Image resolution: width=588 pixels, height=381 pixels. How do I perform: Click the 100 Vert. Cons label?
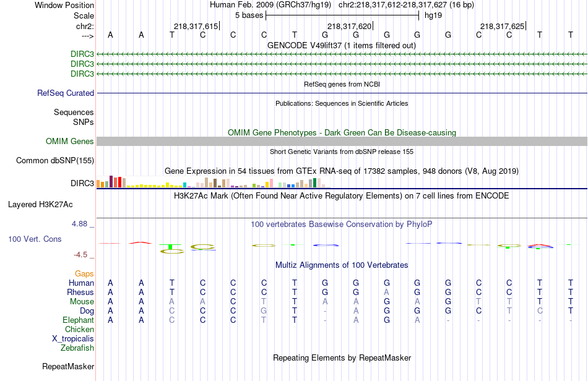35,239
